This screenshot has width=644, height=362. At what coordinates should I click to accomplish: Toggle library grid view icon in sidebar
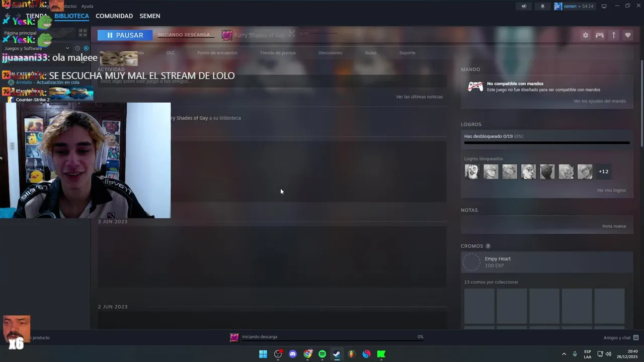coord(83,33)
